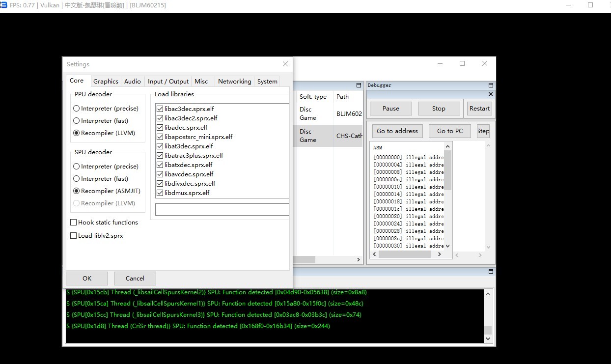Close the Settings dialog with X icon
The width and height of the screenshot is (611, 364).
285,64
